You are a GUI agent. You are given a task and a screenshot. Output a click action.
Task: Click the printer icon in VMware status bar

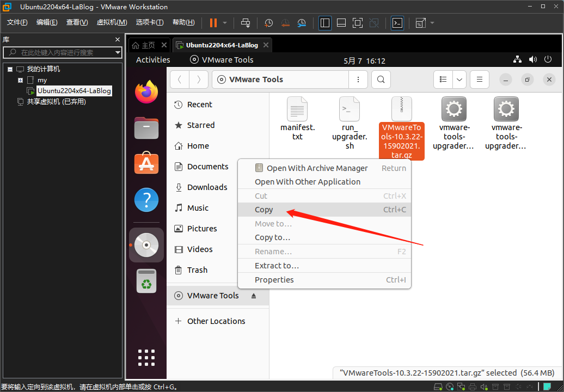pyautogui.click(x=473, y=387)
